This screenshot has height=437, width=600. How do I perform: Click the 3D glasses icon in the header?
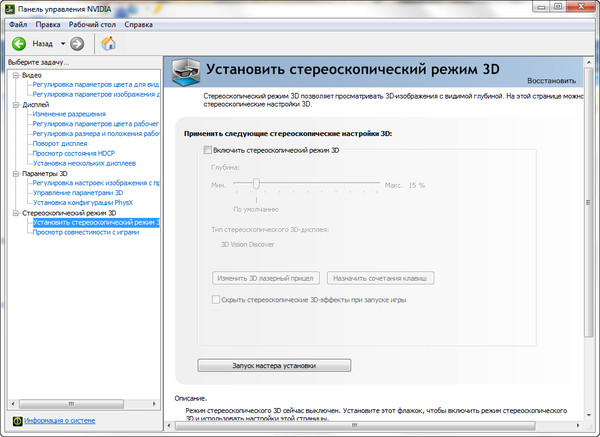coord(182,72)
